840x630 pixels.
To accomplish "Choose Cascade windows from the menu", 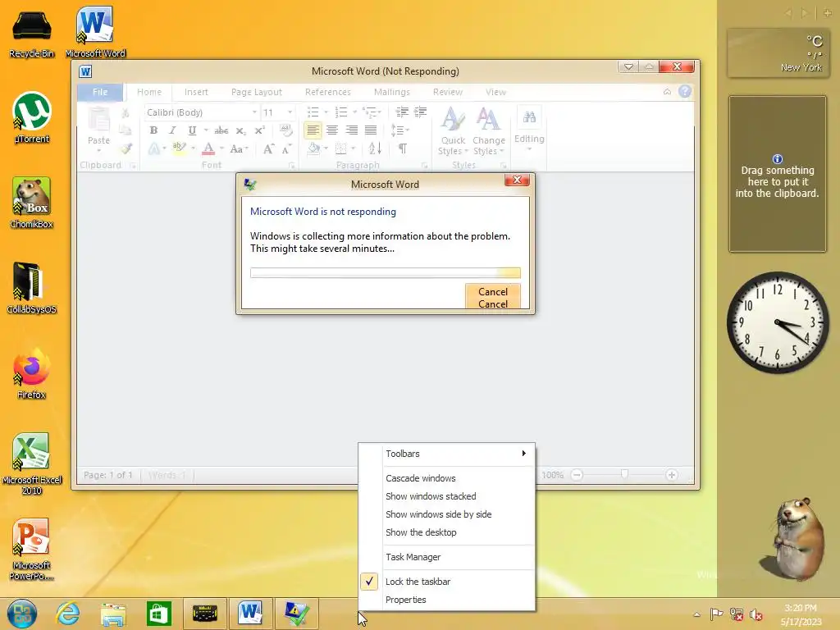I will [421, 478].
